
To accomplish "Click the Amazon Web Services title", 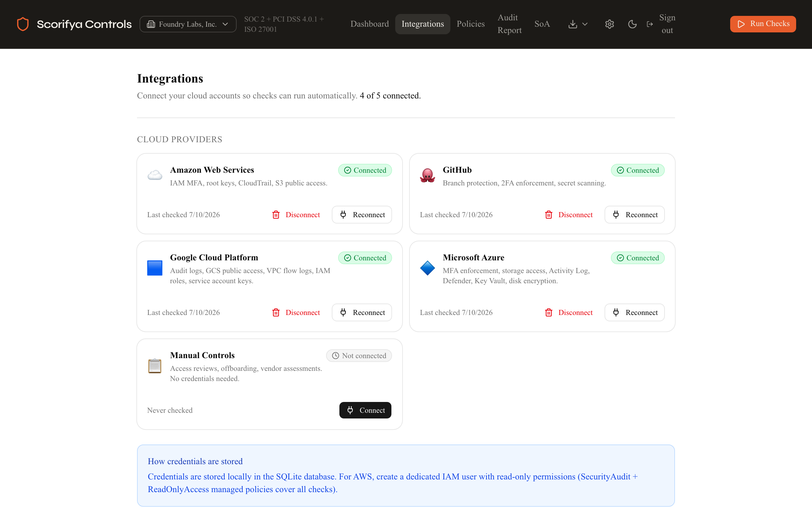I will 212,170.
